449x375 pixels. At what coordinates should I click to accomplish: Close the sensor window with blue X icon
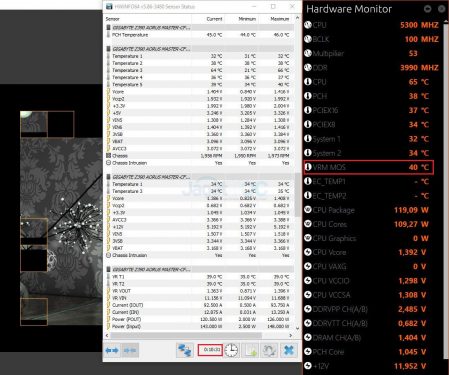tap(289, 350)
